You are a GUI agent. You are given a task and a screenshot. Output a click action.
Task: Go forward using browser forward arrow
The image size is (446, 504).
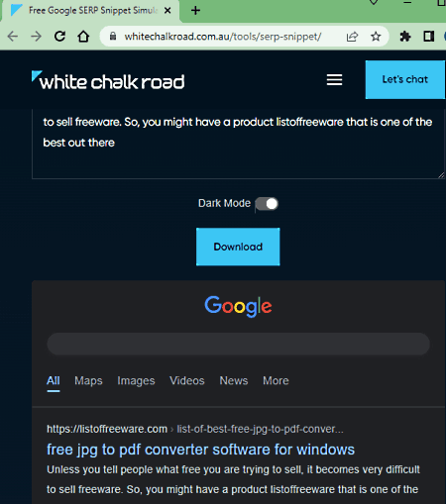tap(36, 37)
